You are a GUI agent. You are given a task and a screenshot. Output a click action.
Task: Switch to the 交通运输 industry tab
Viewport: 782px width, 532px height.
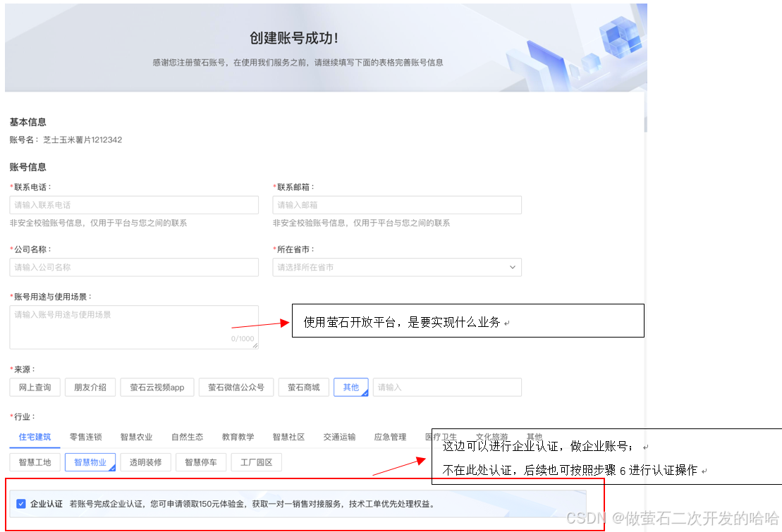(339, 437)
